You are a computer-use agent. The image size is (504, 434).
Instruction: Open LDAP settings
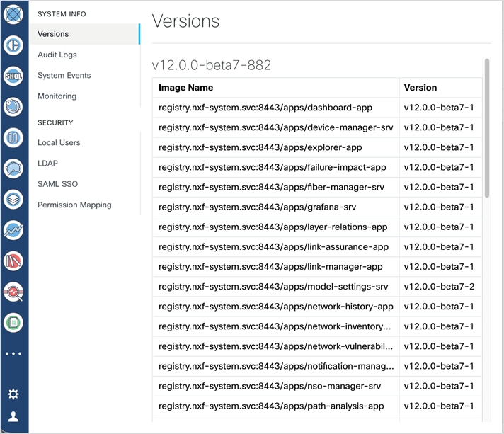click(47, 164)
